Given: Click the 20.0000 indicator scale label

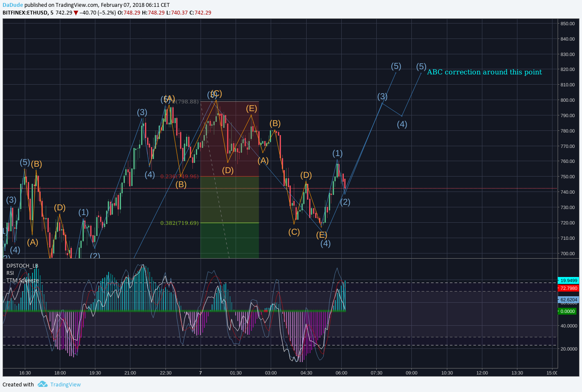Looking at the screenshot, I should pyautogui.click(x=569, y=349).
